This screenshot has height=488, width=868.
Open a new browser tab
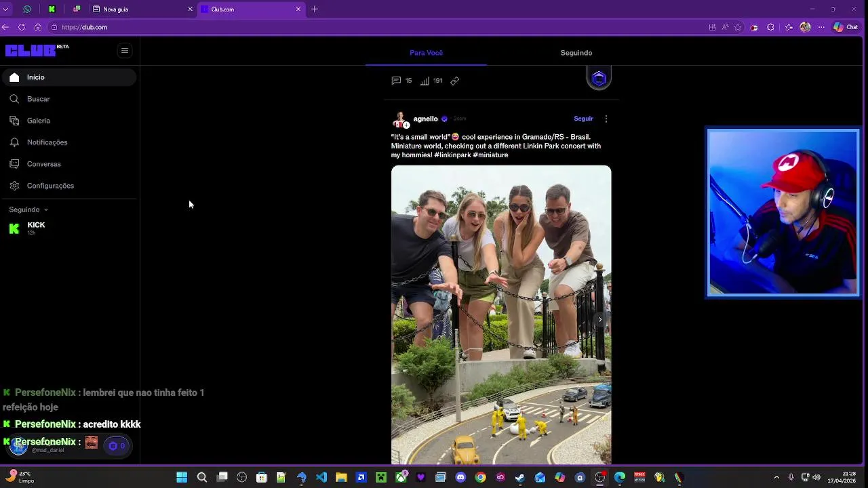(315, 9)
